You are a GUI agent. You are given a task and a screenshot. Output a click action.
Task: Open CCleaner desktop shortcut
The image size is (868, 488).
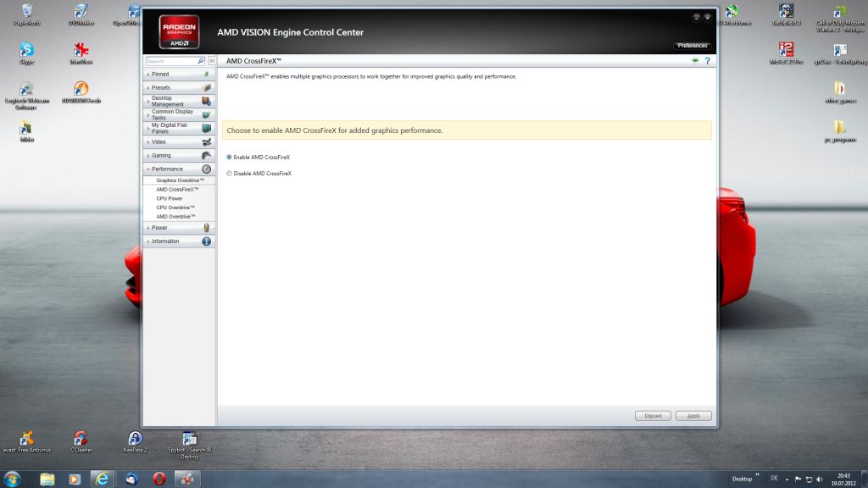pyautogui.click(x=81, y=442)
